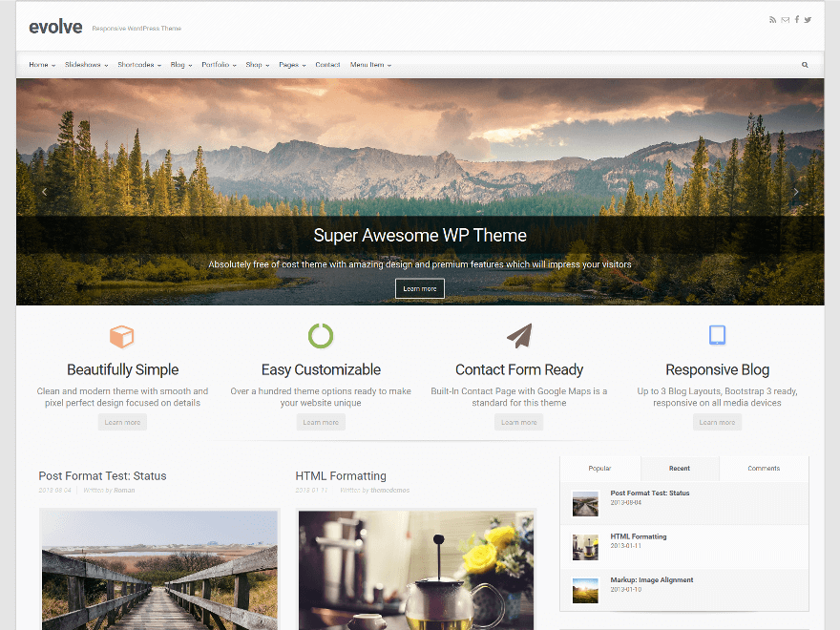
Task: Open the Twitter social icon
Action: pos(808,20)
